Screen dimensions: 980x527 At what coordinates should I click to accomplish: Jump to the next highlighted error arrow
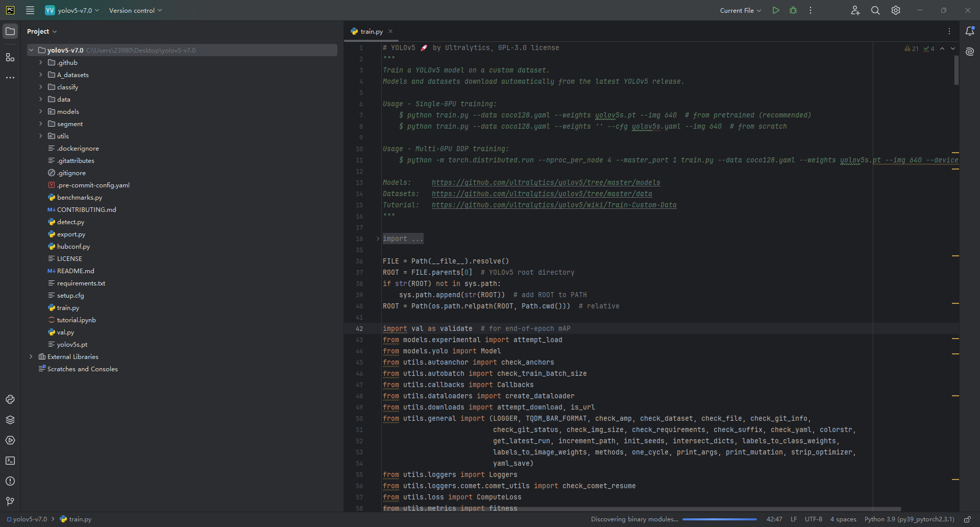pos(953,49)
